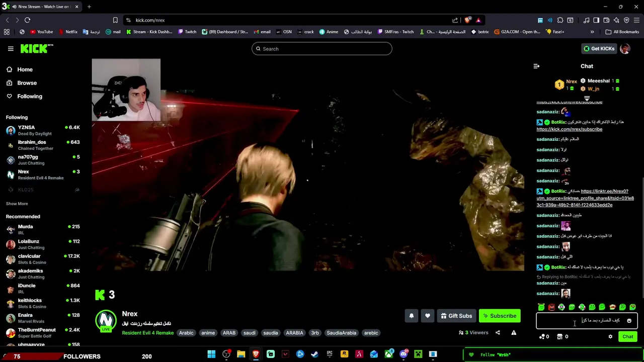Open chat settings gear icon
The height and width of the screenshot is (362, 644).
click(610, 337)
